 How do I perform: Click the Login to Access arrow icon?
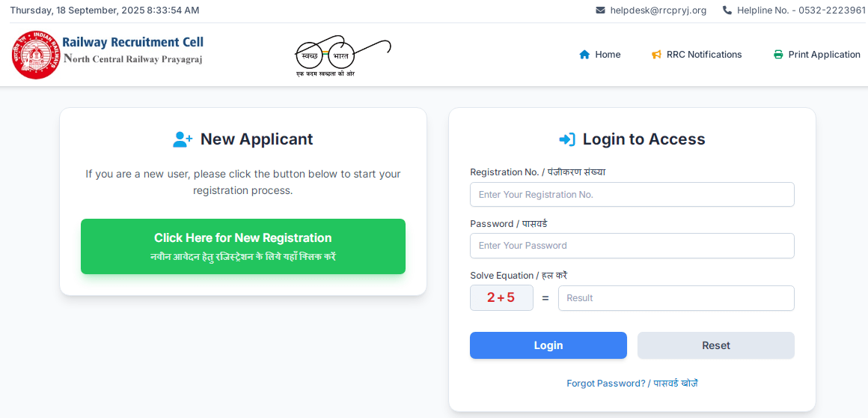(567, 139)
